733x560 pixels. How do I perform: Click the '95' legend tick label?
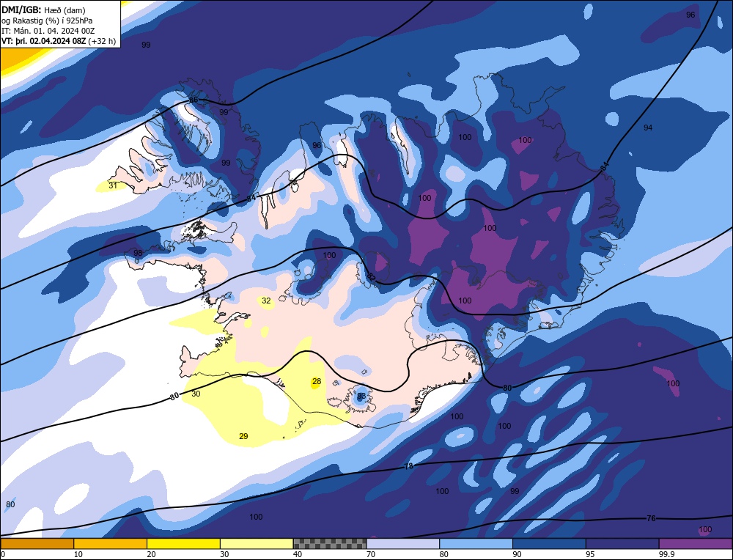(590, 554)
